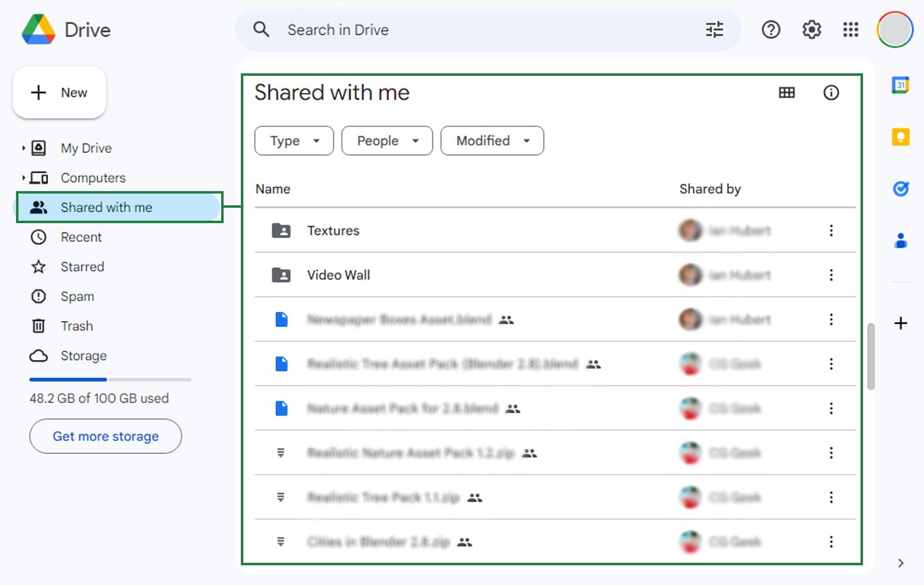Screen dimensions: 924x585
Task: Open Drive settings via the gear icon
Action: tap(811, 29)
